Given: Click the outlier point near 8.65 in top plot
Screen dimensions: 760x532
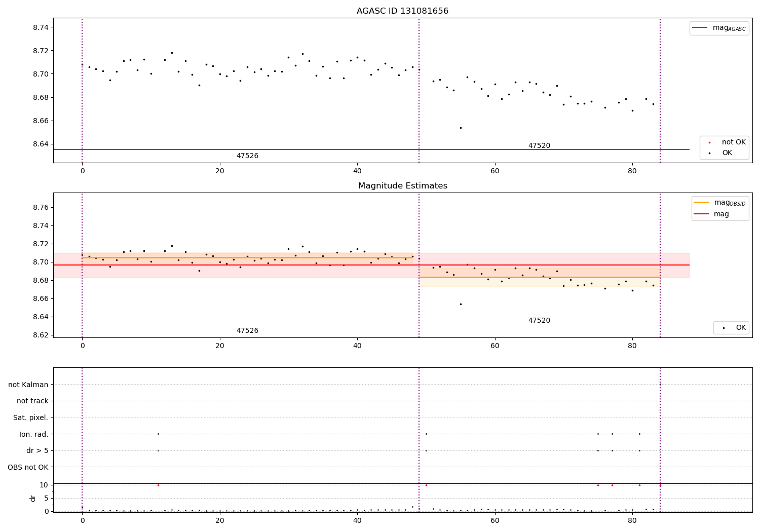Looking at the screenshot, I should [461, 128].
